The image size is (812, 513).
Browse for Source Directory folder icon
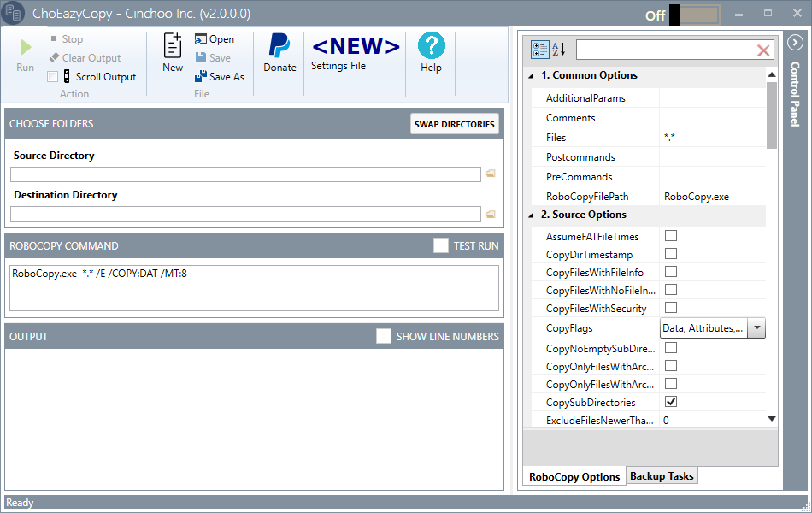pos(491,174)
